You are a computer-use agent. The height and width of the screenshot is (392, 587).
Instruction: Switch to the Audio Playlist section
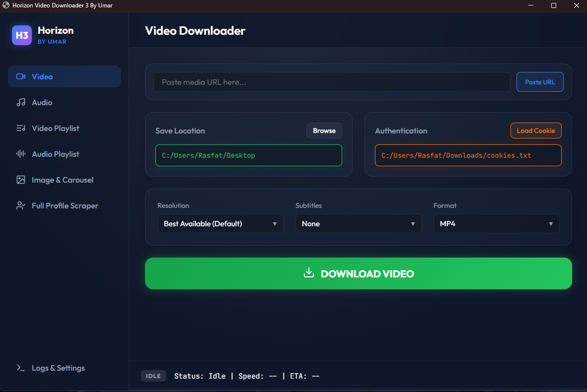[x=55, y=154]
